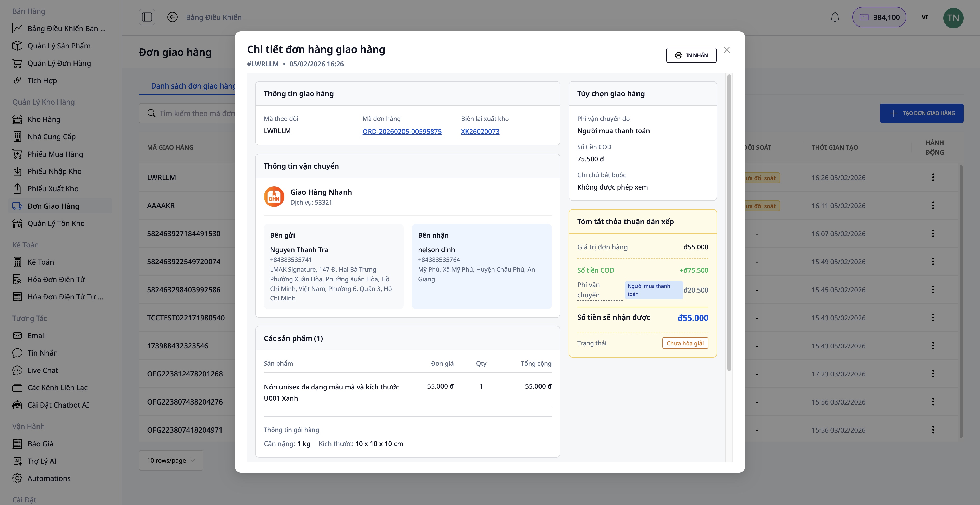Open order link ORD-20260205-00595875
Viewport: 980px width, 505px height.
click(402, 132)
